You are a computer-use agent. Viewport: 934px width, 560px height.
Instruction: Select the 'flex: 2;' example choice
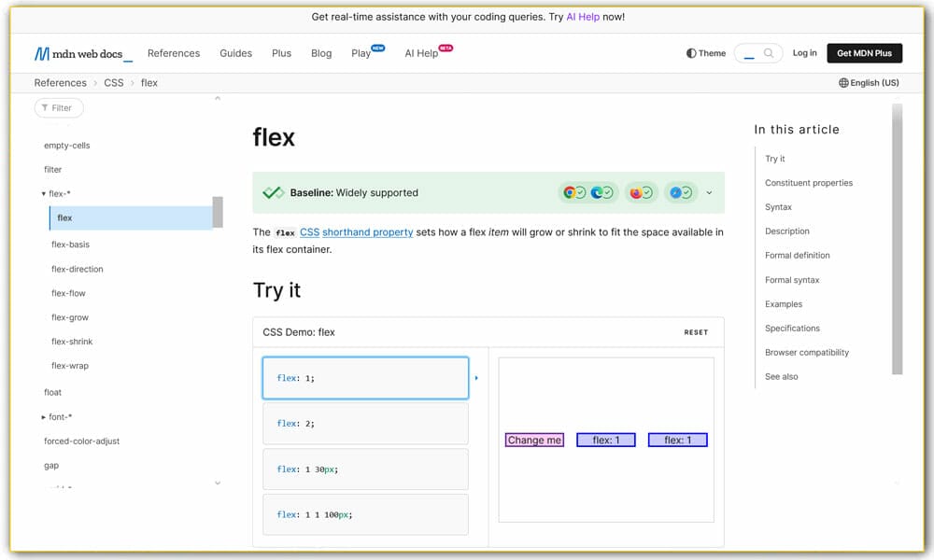365,424
